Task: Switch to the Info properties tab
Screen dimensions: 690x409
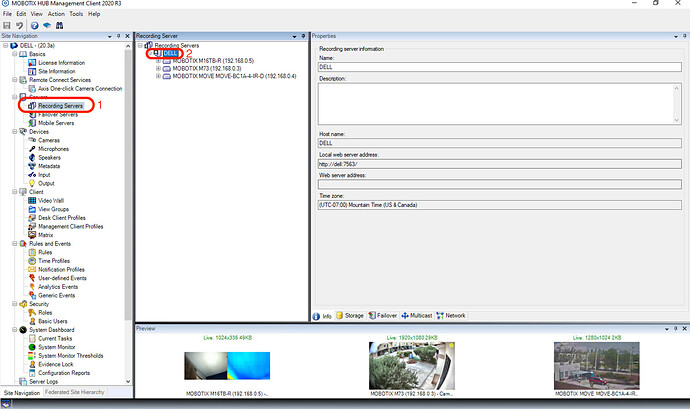Action: pyautogui.click(x=322, y=316)
